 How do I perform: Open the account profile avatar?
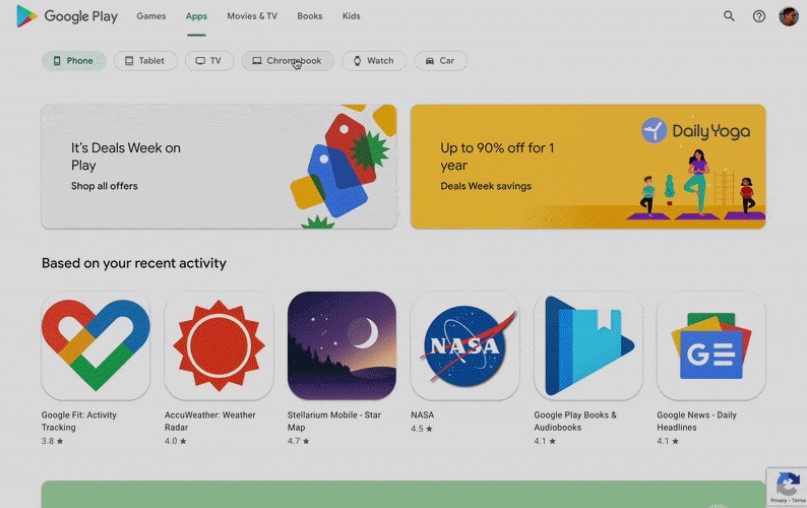pyautogui.click(x=788, y=16)
